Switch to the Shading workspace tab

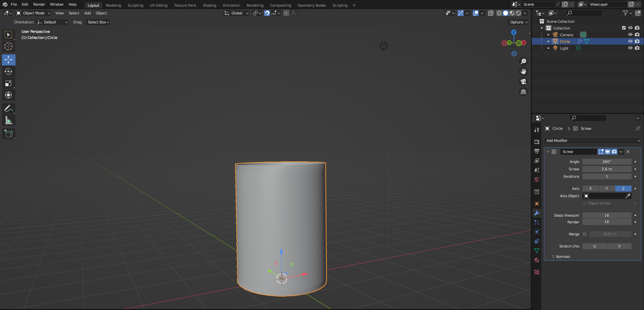click(209, 5)
